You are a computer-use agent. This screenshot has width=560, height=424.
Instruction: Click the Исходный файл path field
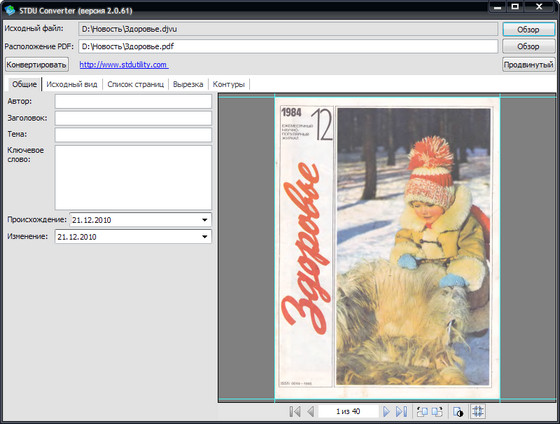pyautogui.click(x=288, y=29)
